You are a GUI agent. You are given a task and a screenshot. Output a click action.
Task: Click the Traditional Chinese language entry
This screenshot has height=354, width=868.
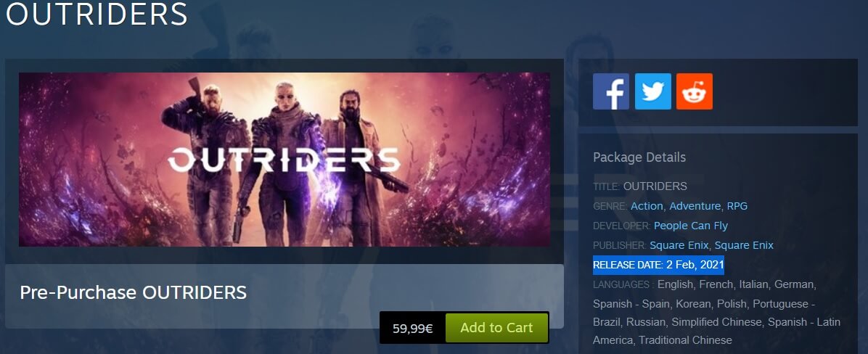coord(685,340)
